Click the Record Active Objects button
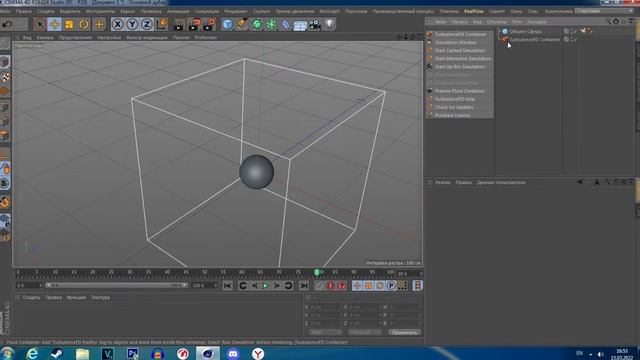The height and width of the screenshot is (360, 640). pos(319,286)
